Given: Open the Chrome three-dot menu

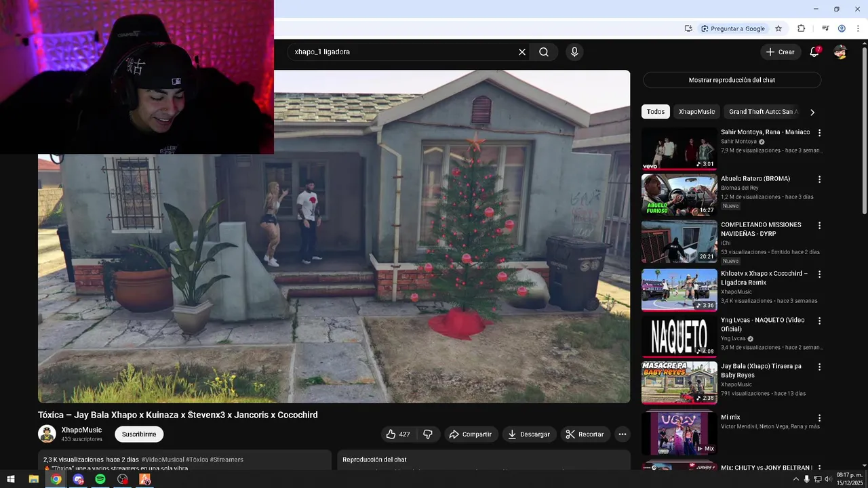Looking at the screenshot, I should [x=858, y=28].
